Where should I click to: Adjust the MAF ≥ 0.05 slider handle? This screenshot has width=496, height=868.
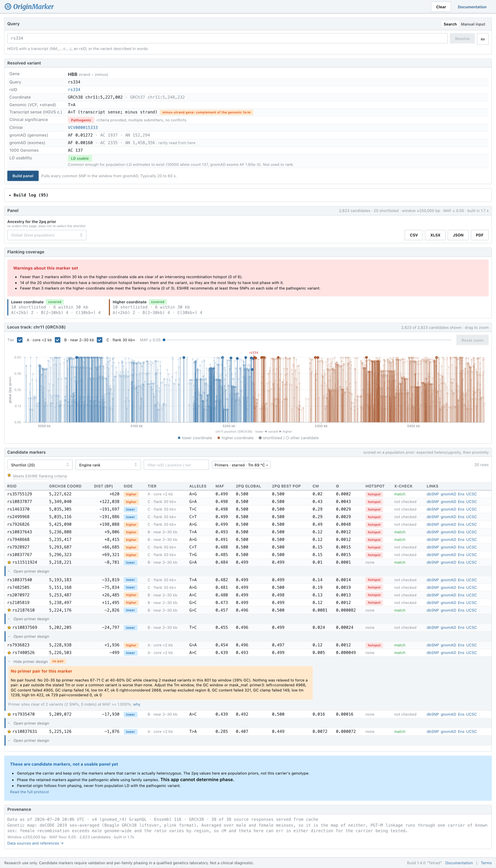(164, 340)
